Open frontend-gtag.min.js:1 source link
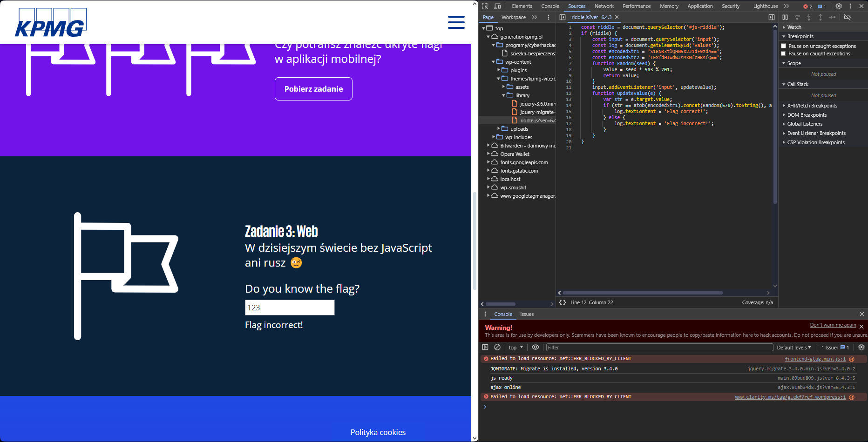 (x=815, y=359)
